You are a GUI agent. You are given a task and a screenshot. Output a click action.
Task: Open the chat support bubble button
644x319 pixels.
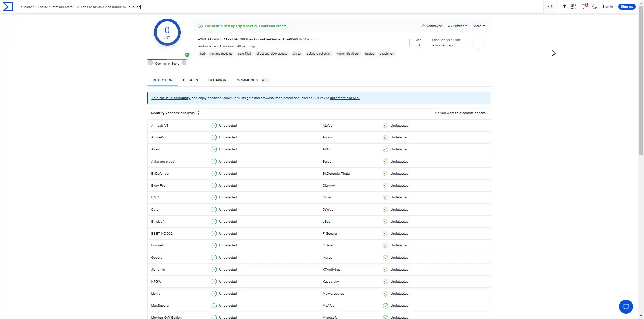(626, 306)
